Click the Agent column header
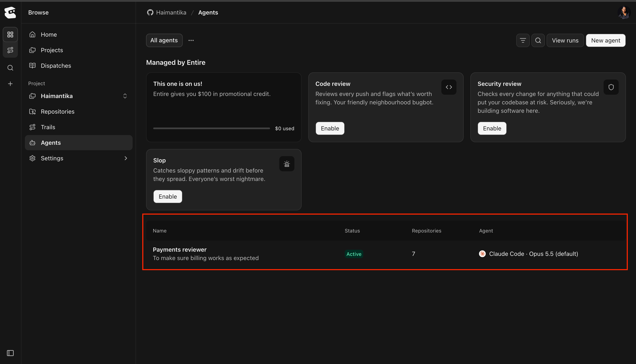 click(486, 231)
